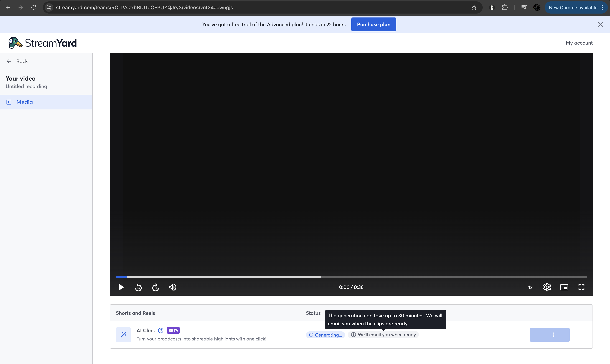Click the pinned extension icon beside the star

pos(492,8)
